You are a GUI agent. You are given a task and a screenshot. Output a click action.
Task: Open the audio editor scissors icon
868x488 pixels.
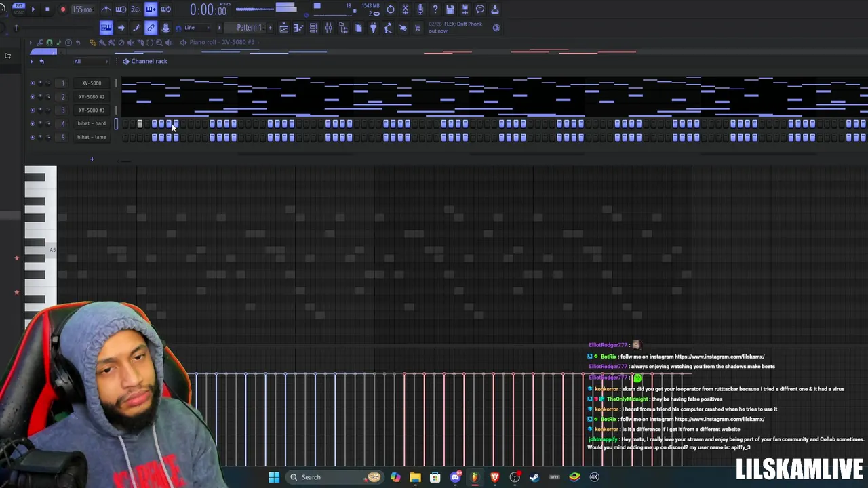406,9
